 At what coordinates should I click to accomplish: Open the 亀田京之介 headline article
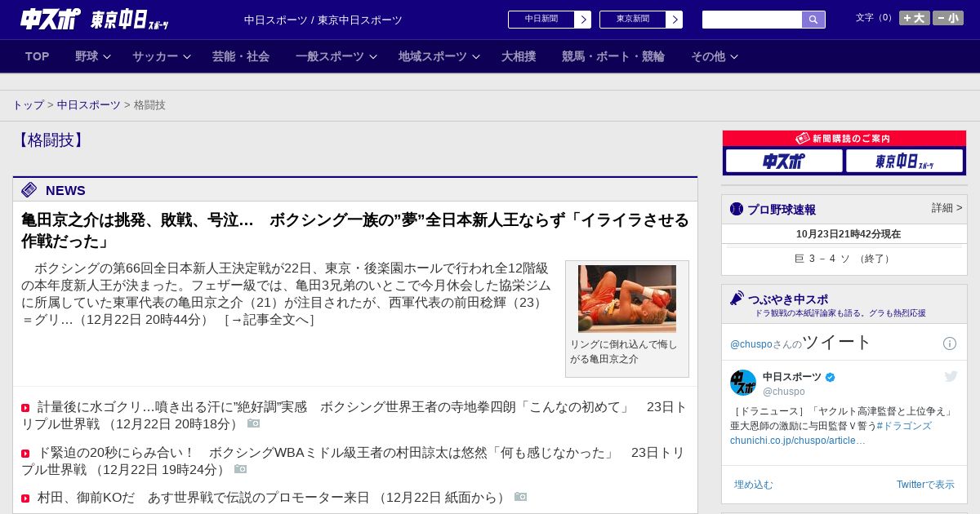click(355, 231)
